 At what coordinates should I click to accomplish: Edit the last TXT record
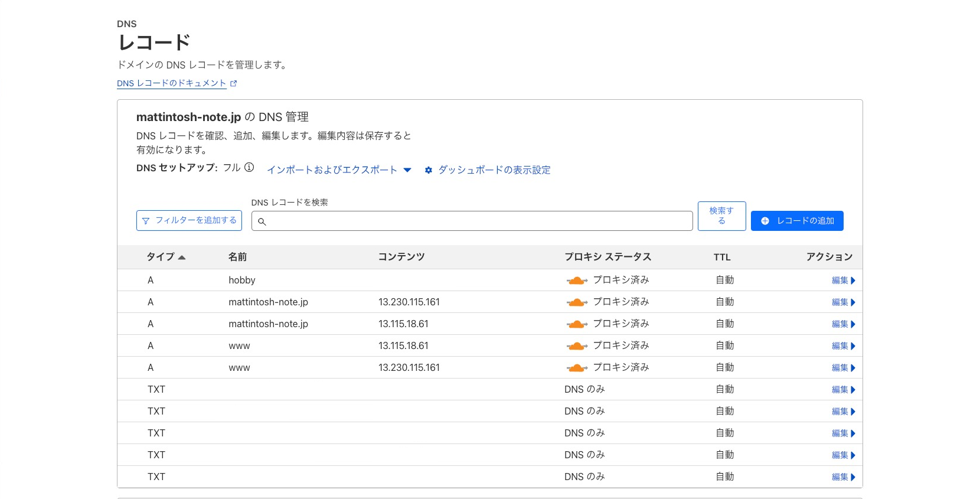pos(843,477)
